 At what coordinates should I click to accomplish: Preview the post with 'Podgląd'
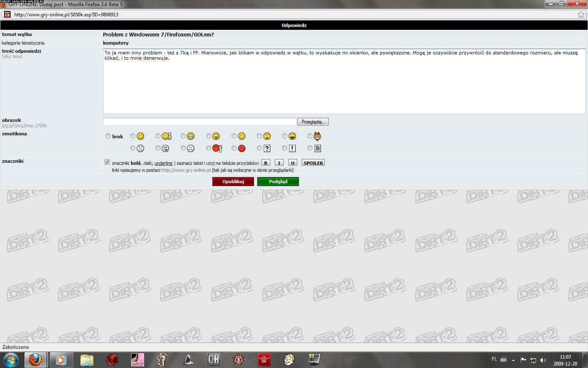pos(278,182)
